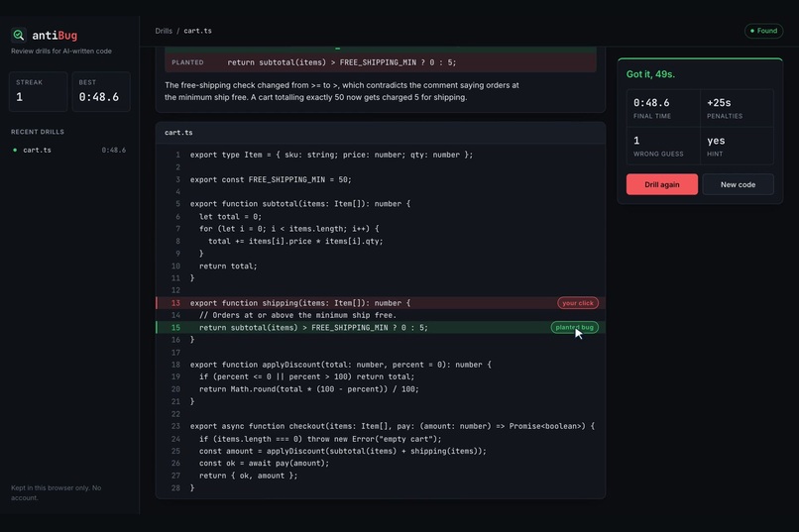
Task: Click line 19 percent check statement
Action: click(306, 376)
